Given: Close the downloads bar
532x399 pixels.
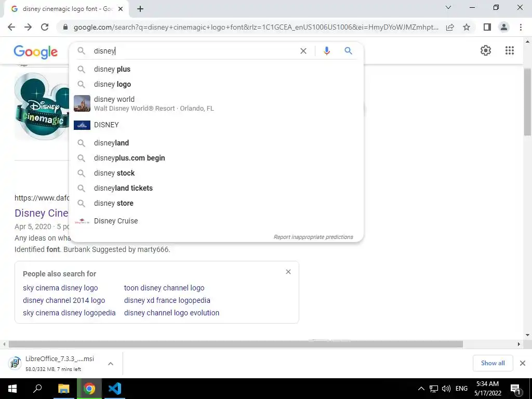Looking at the screenshot, I should tap(523, 363).
